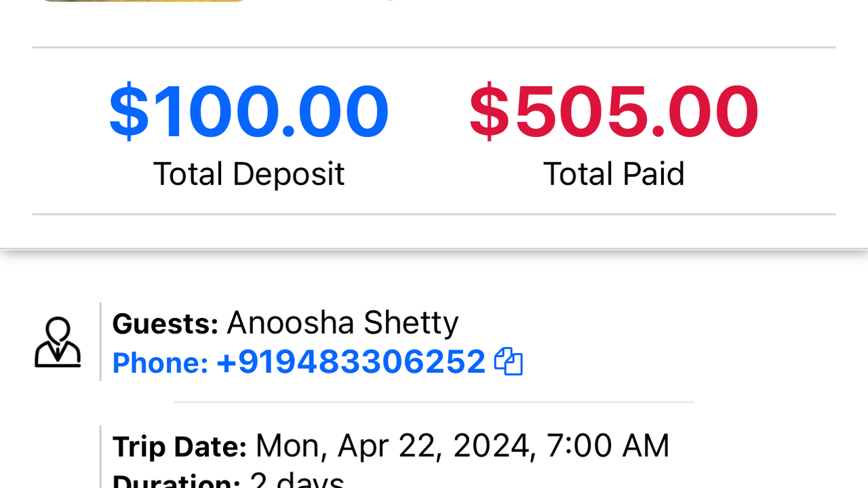Select the Mon, Apr 22, 2024 date text

tap(392, 446)
